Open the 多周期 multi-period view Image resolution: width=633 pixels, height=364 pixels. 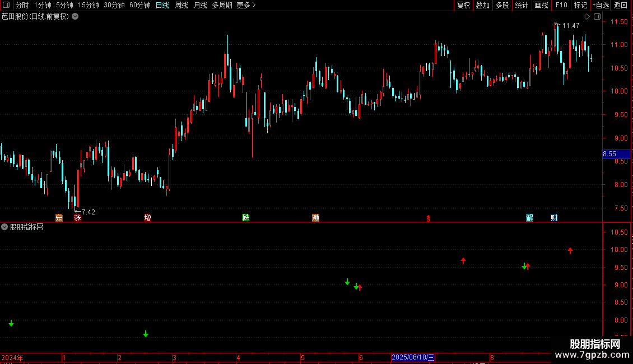tap(222, 5)
